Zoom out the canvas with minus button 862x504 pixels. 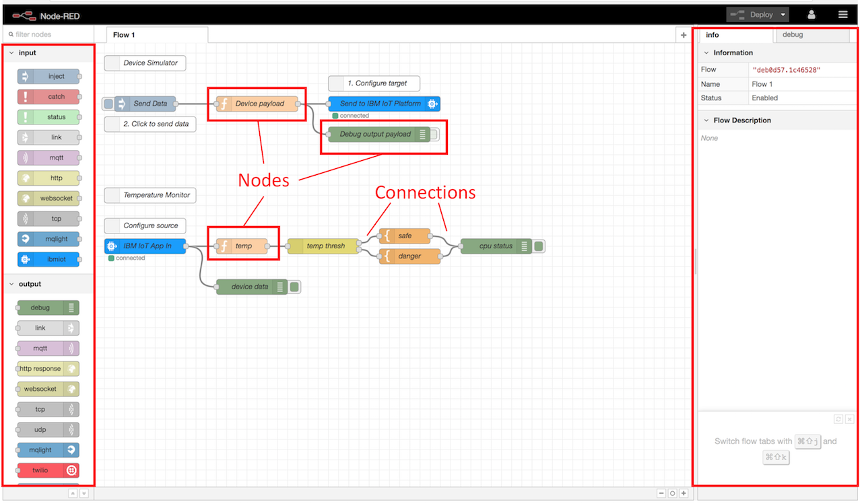click(x=661, y=493)
